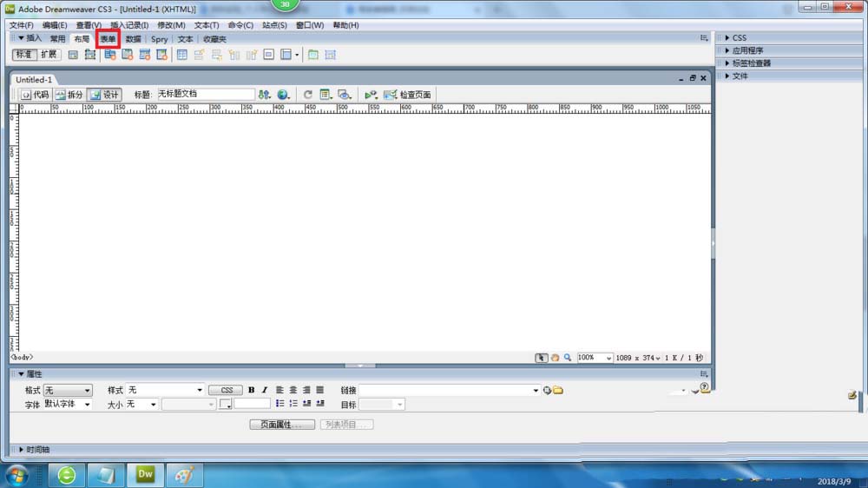Toggle the 标准 standard mode button
The height and width of the screenshot is (488, 868).
[24, 55]
